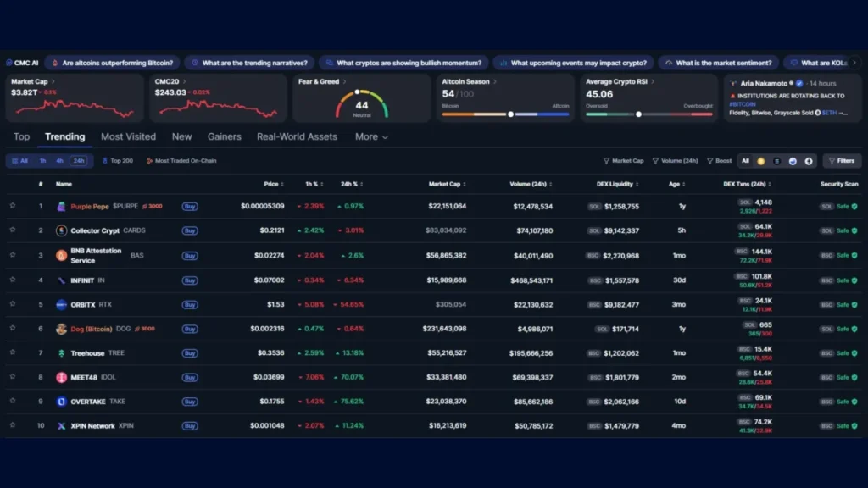
Task: Ask 'Are altcoins outperforming Bitcoin?' prompt
Action: click(113, 63)
